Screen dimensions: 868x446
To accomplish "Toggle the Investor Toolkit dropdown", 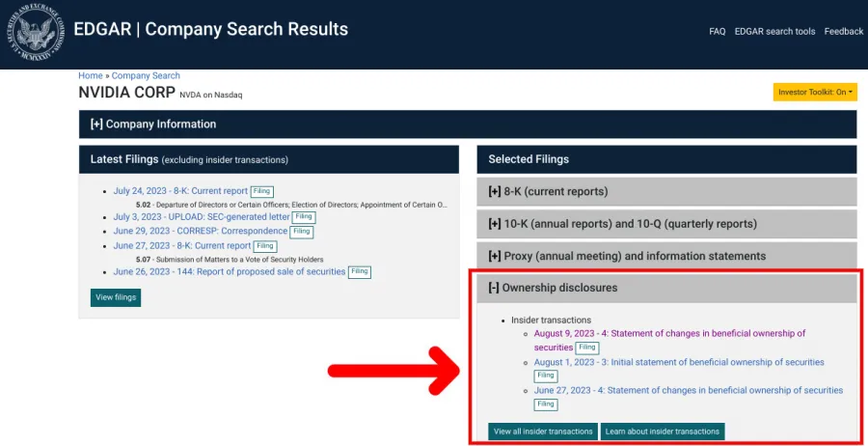I will 815,92.
